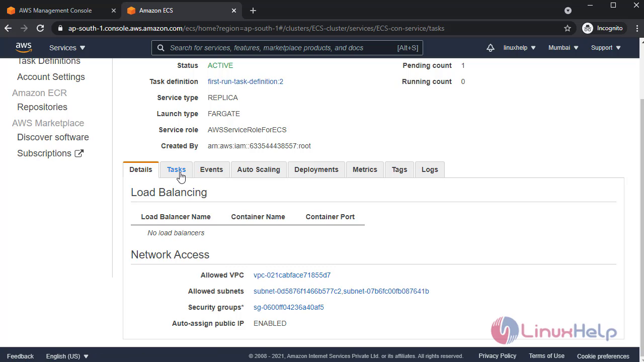Reload the page with the refresh icon
Screen dimensions: 644x362
(40, 28)
